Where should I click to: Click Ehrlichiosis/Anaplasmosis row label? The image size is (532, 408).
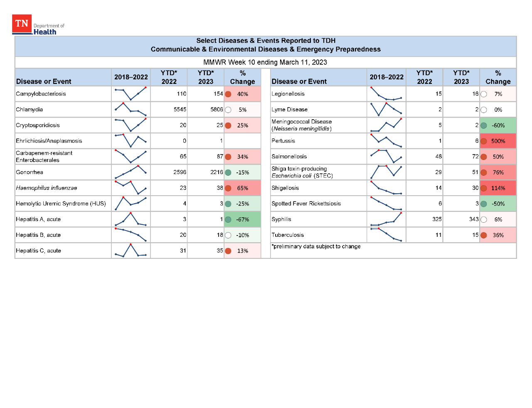click(x=49, y=141)
